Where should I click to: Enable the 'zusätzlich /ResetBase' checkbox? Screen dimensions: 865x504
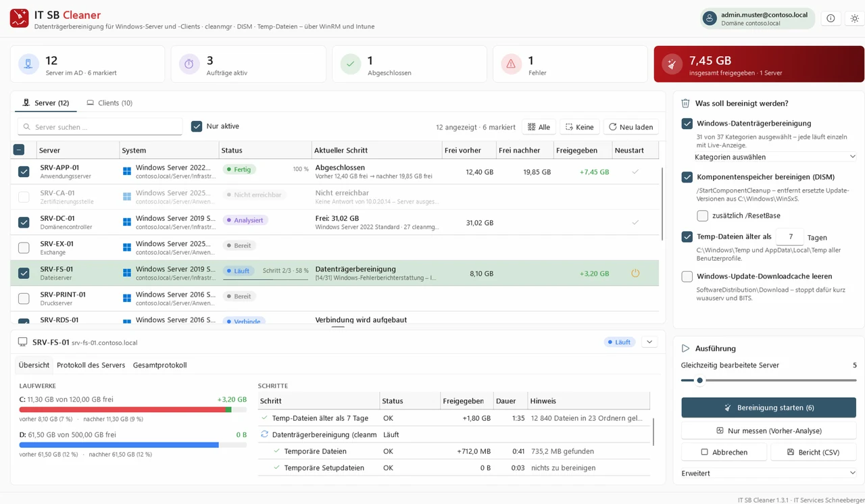pos(703,216)
